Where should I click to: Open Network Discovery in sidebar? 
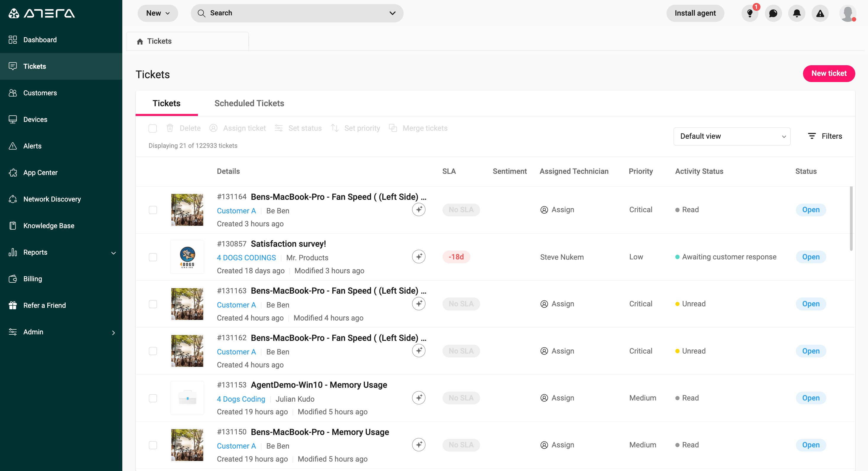click(52, 199)
